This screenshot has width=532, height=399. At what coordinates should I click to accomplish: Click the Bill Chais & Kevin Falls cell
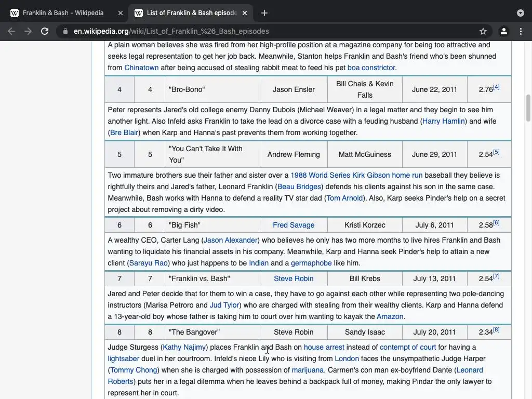[365, 89]
